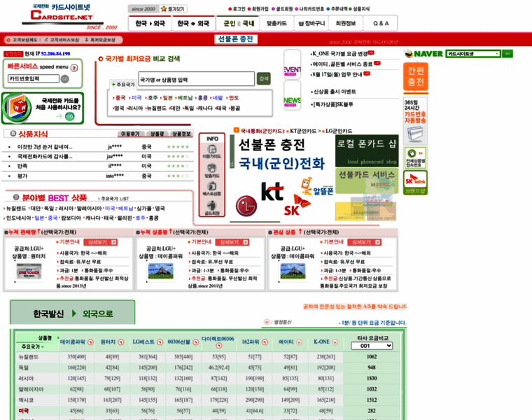Open the 선불카드 서비스 banner

pyautogui.click(x=367, y=181)
